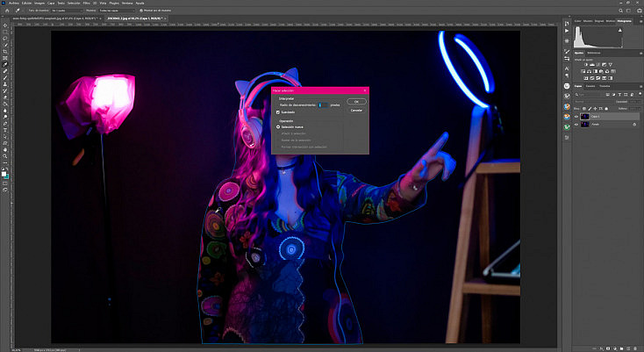Switch to the Color panel tab
644x352 pixels.
[577, 21]
